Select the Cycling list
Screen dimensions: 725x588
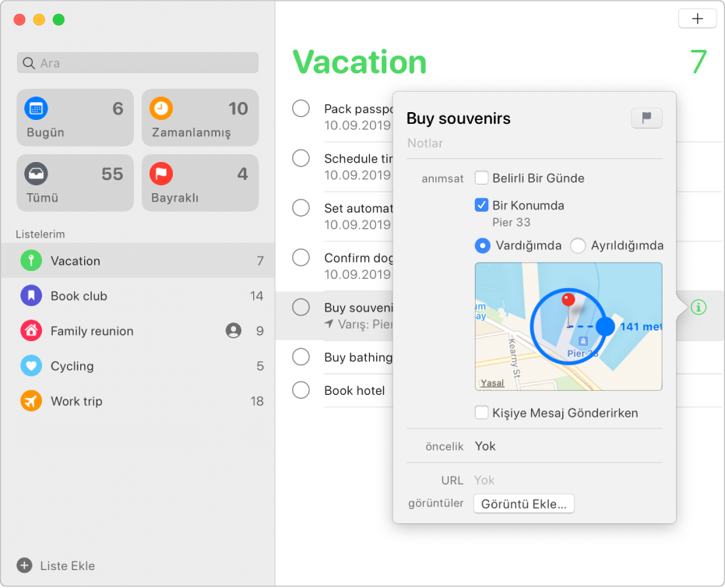pyautogui.click(x=138, y=366)
